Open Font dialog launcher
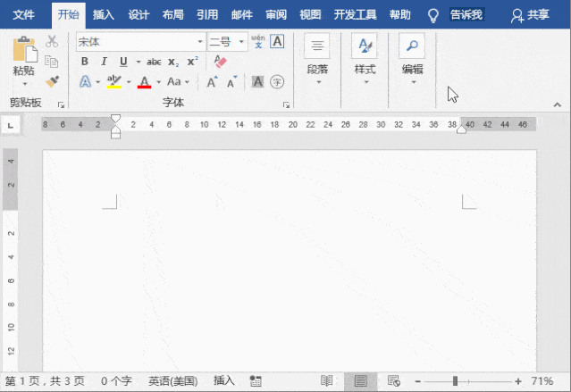The image size is (571, 392). [286, 104]
